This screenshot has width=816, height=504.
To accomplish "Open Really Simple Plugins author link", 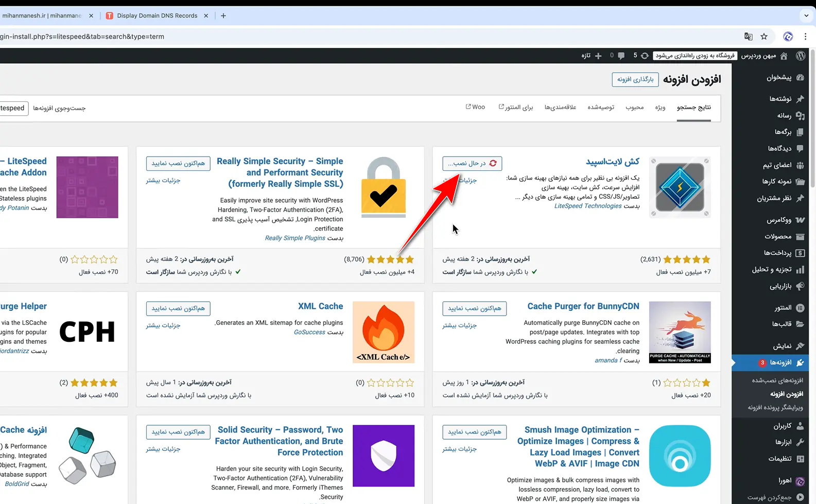I will pos(295,238).
